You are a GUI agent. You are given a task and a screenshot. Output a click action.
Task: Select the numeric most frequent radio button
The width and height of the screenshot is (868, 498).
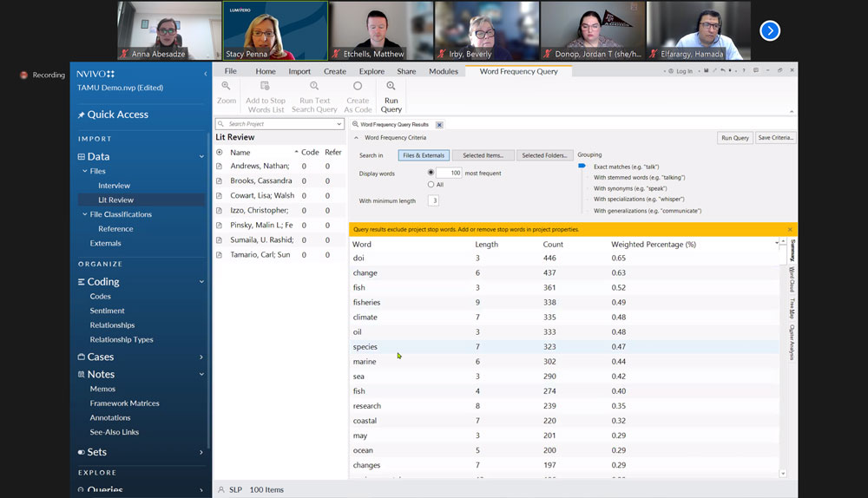(x=431, y=173)
